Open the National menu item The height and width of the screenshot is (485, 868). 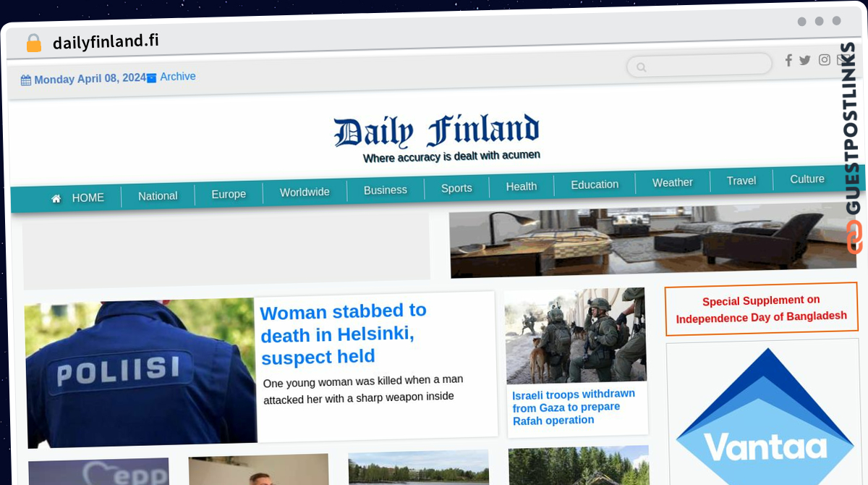coord(158,195)
